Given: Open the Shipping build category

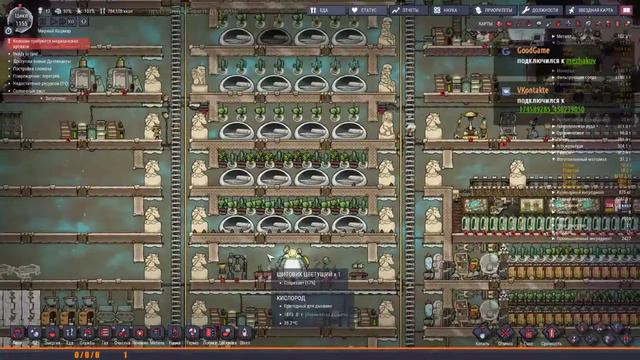Looking at the screenshot, I should pyautogui.click(x=227, y=334).
